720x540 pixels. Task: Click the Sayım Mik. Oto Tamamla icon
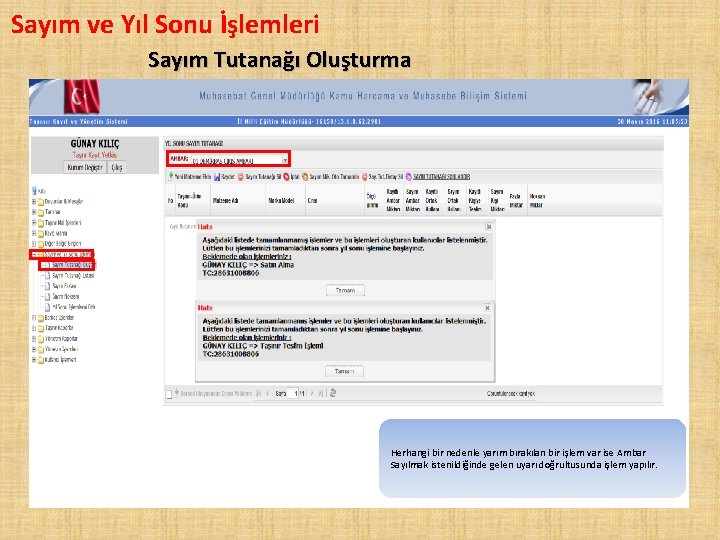tap(305, 177)
